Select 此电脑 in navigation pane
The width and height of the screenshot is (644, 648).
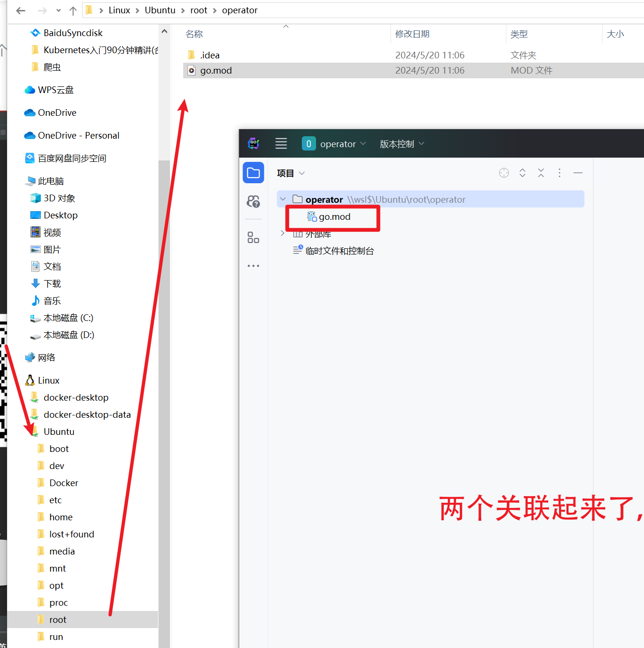click(x=44, y=181)
